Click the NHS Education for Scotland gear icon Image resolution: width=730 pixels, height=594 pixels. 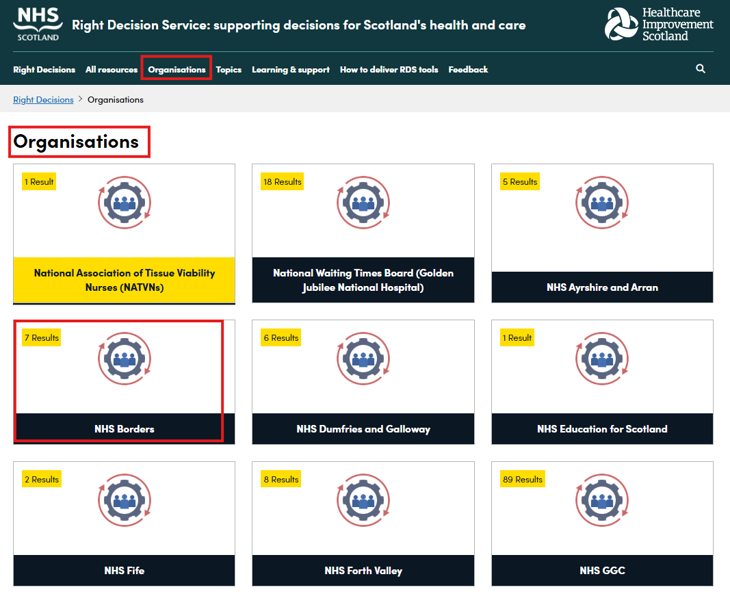(x=602, y=358)
